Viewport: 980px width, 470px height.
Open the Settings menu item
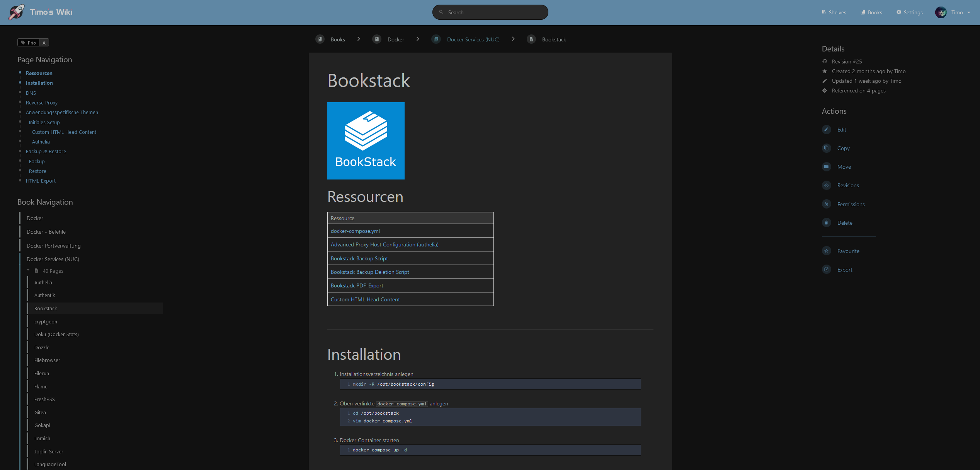(909, 12)
